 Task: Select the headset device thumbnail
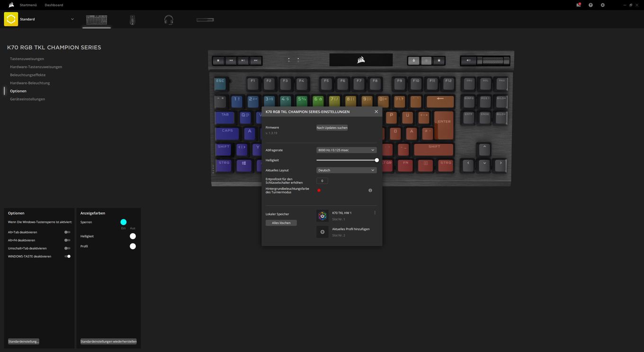click(x=169, y=20)
